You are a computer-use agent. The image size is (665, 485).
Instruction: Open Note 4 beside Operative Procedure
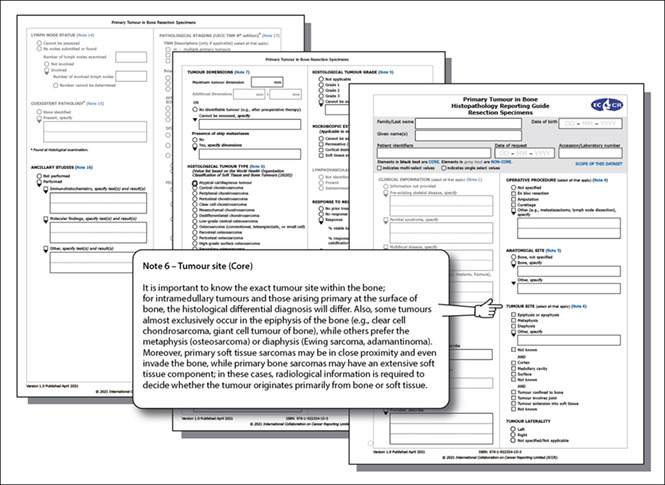pos(600,180)
